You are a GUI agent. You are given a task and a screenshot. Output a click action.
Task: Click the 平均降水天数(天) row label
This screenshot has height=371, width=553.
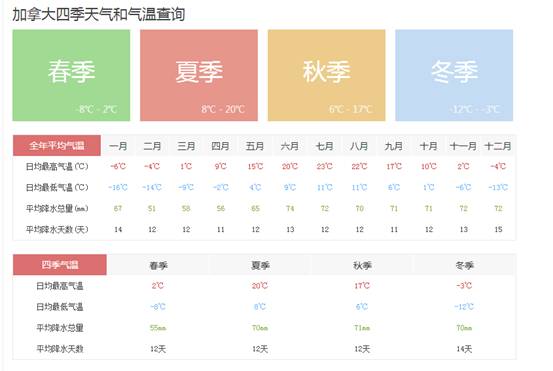coord(57,230)
